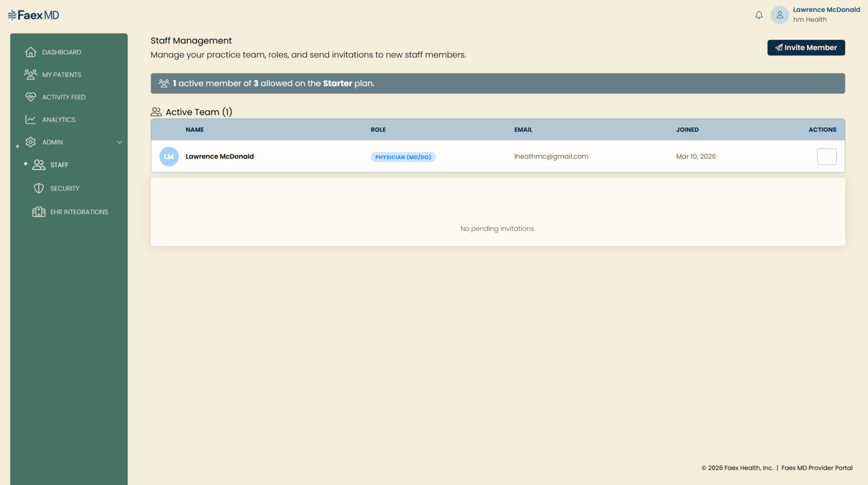
Task: Select the Staff people icon in sidebar
Action: [39, 165]
